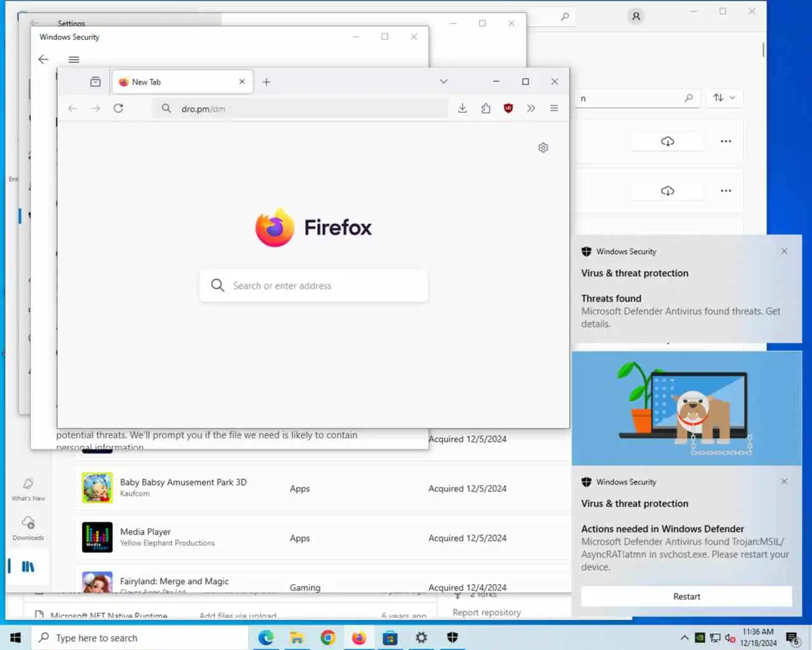This screenshot has width=812, height=650.
Task: Open Microsoft Edge from the taskbar
Action: coord(266,637)
